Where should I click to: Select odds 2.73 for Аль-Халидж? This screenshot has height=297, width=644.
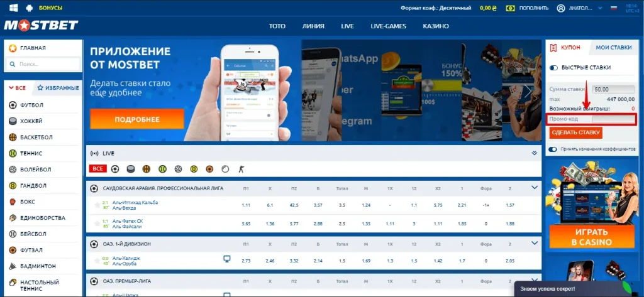[x=246, y=261]
